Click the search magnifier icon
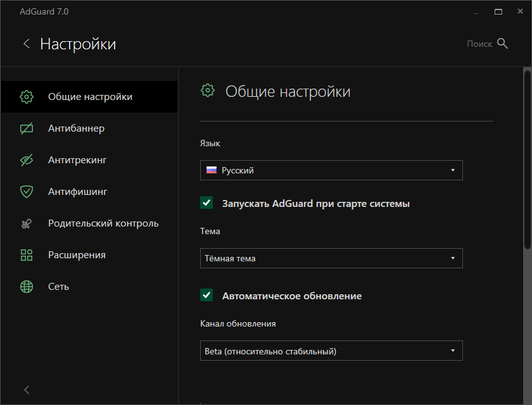This screenshot has width=532, height=405. point(502,44)
